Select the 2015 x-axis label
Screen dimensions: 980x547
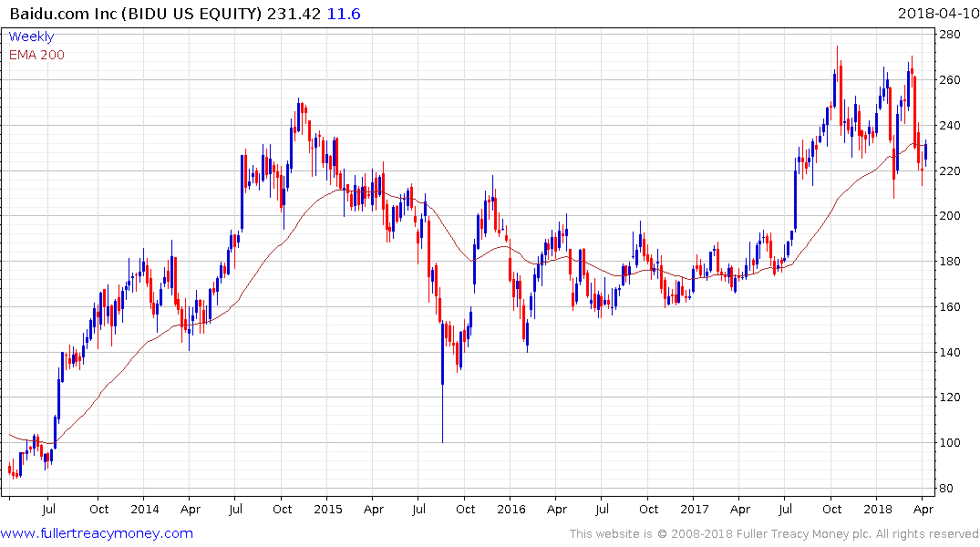click(327, 509)
